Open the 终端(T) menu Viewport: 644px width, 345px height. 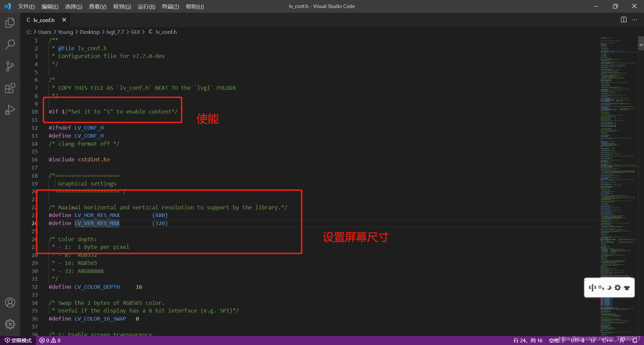[170, 6]
